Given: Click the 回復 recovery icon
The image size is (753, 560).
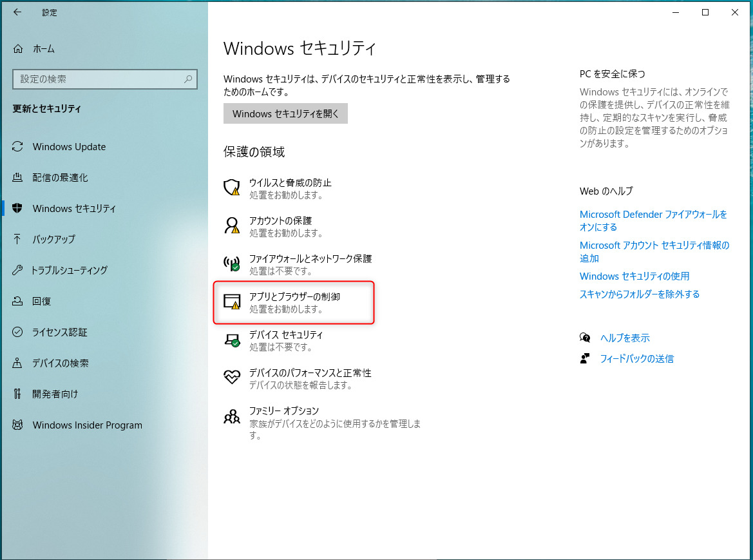Looking at the screenshot, I should coord(17,301).
